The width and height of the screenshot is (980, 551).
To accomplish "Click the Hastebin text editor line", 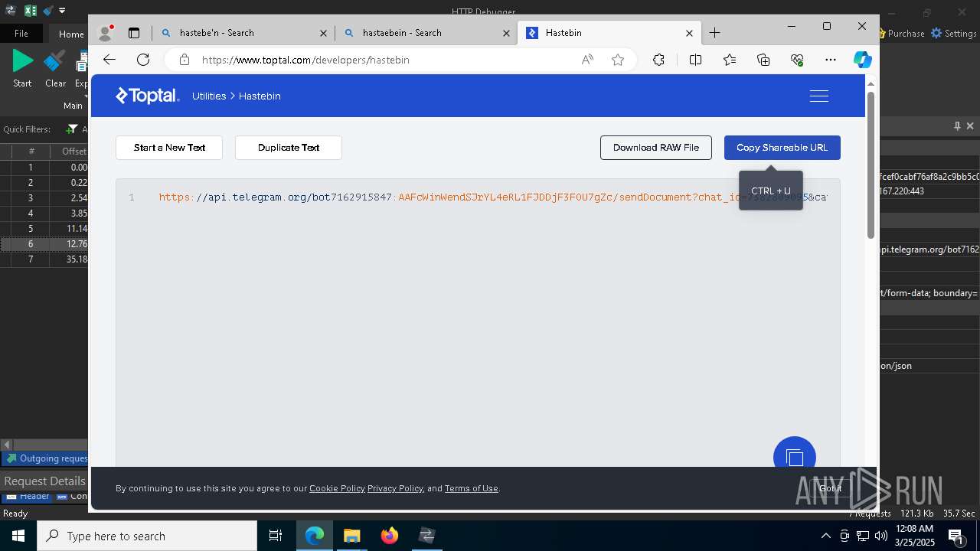I will [x=493, y=197].
